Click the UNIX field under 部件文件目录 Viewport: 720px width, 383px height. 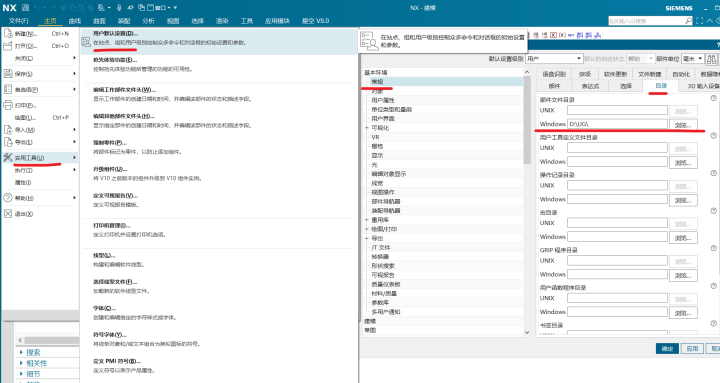point(617,110)
